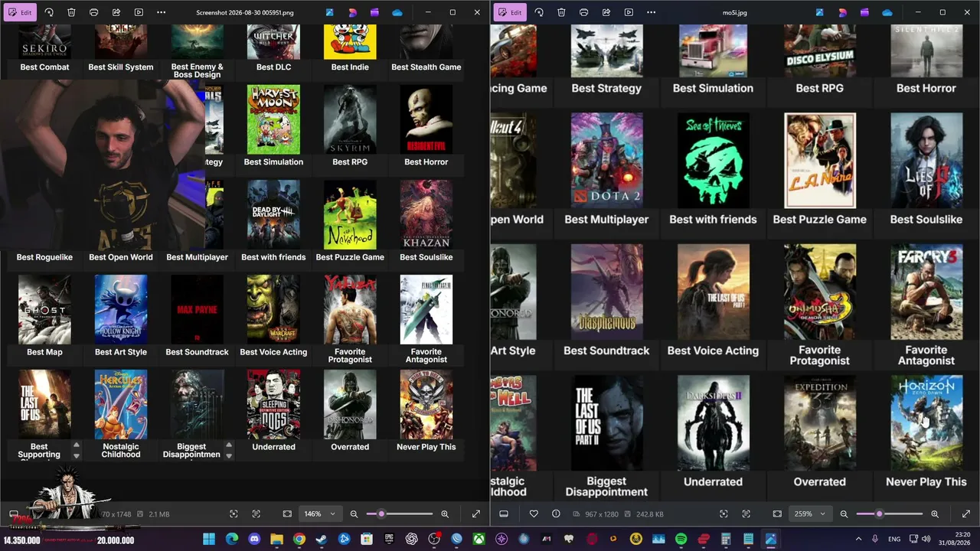Delete mo5i.jpg with the trash icon
This screenshot has width=980, height=551.
[x=561, y=12]
